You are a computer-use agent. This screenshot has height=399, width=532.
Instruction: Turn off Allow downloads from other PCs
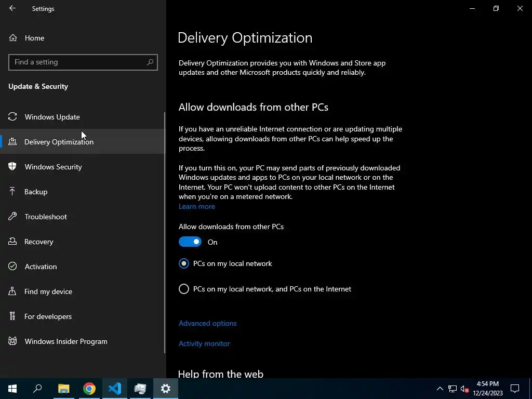190,242
